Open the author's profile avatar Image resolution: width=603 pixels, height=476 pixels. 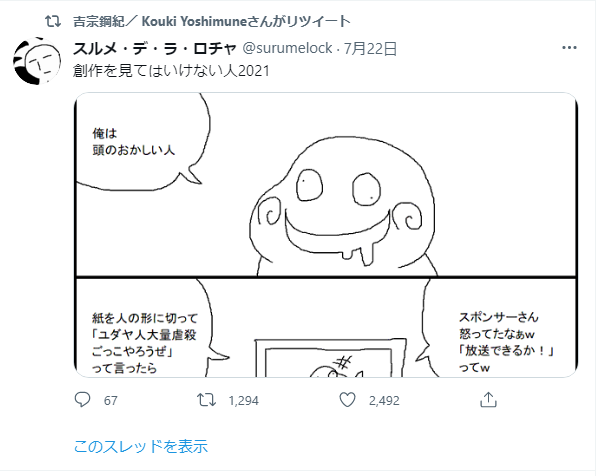point(37,61)
